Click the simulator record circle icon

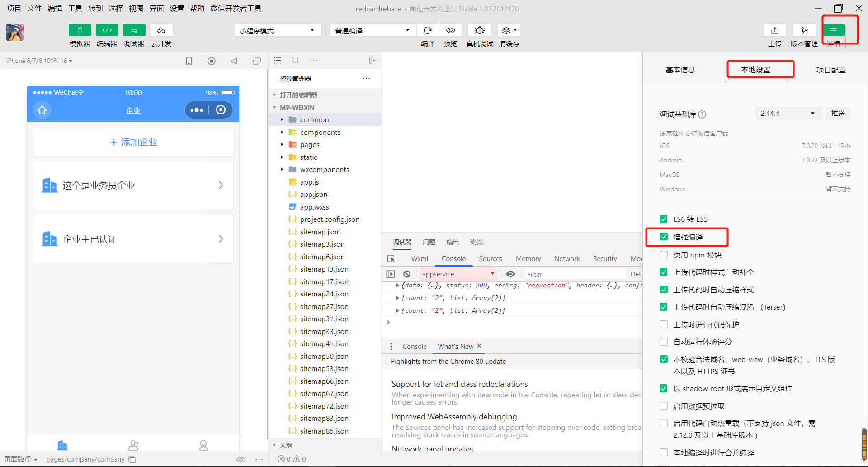(x=212, y=61)
